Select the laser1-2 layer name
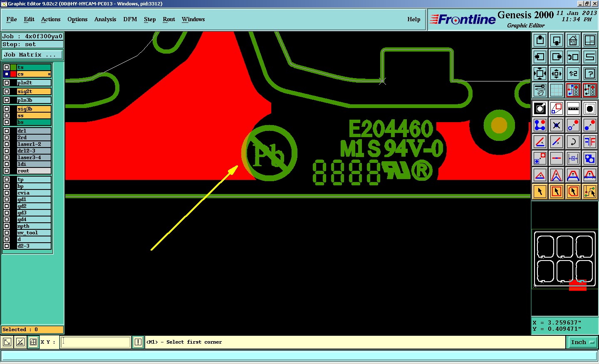This screenshot has width=599, height=364. (x=34, y=144)
